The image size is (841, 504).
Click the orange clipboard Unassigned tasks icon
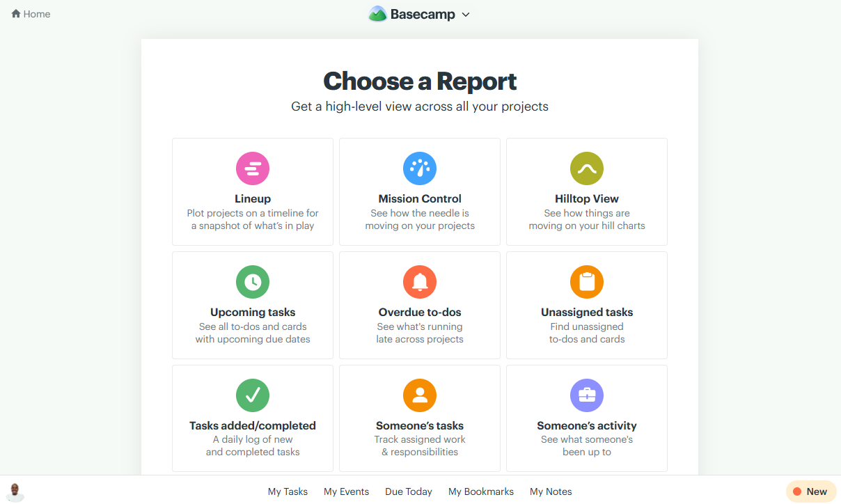pos(587,282)
